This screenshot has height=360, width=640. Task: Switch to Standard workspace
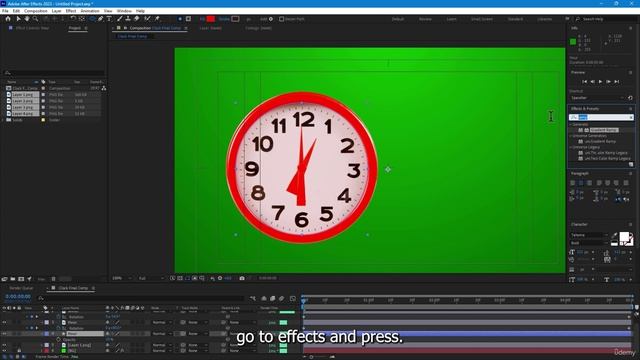tap(516, 19)
